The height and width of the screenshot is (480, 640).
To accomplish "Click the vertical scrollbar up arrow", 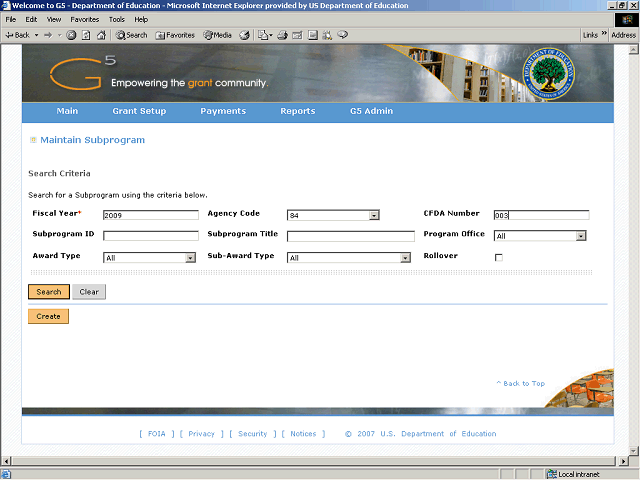I will coord(633,50).
